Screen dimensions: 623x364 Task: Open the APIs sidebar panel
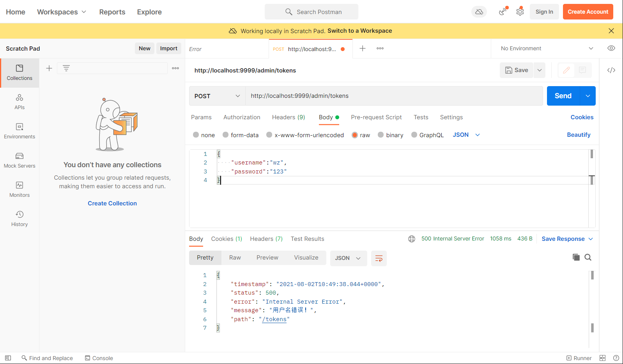coord(19,102)
